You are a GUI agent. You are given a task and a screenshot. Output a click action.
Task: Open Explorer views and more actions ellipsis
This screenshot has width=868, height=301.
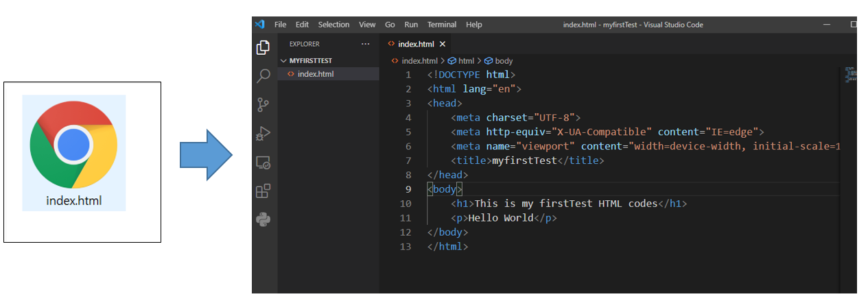pos(365,44)
